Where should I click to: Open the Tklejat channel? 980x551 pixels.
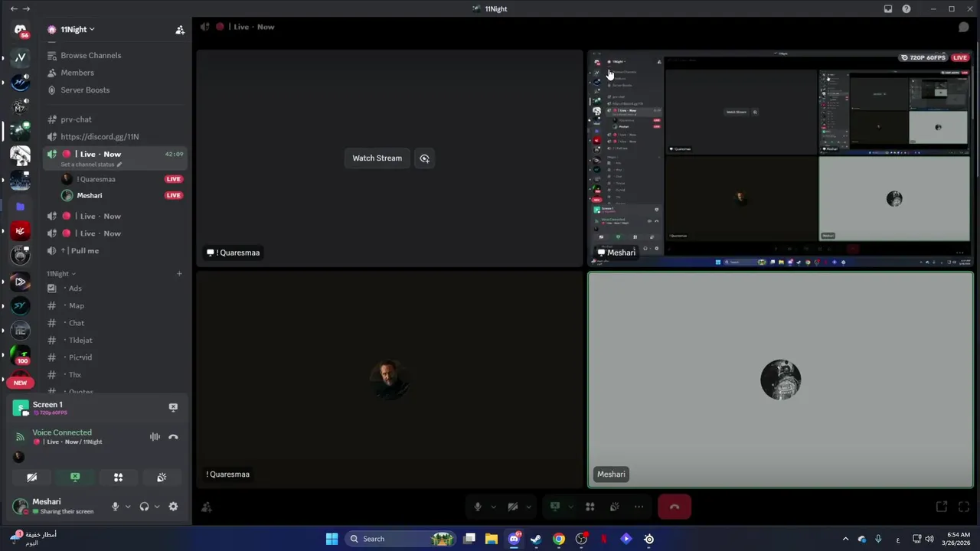tap(80, 340)
